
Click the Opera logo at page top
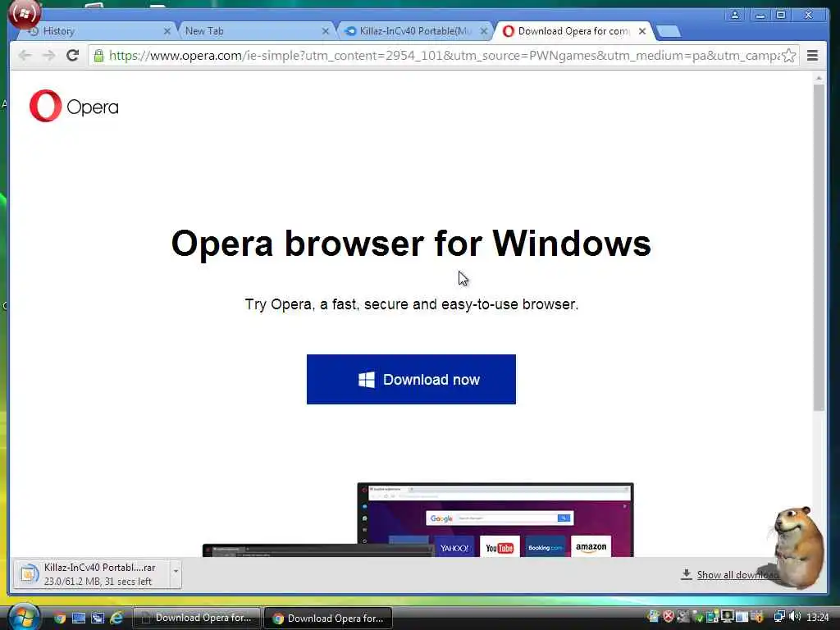click(74, 106)
